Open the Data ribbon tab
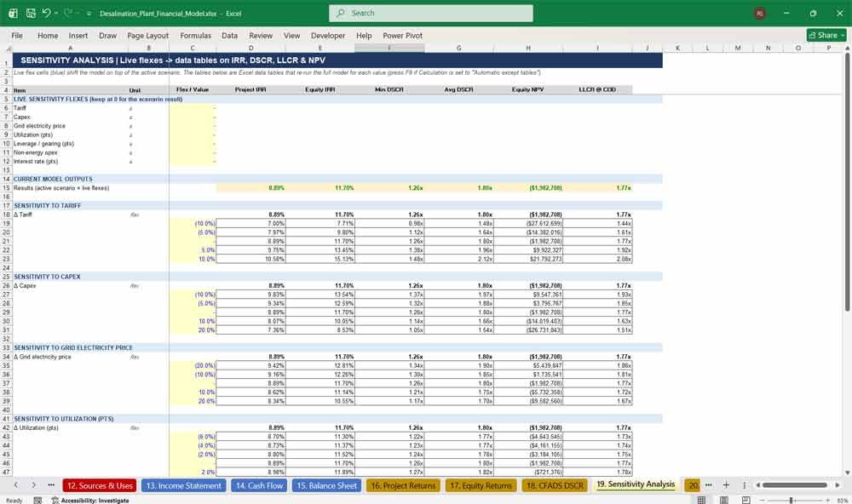Image resolution: width=852 pixels, height=504 pixels. point(229,35)
